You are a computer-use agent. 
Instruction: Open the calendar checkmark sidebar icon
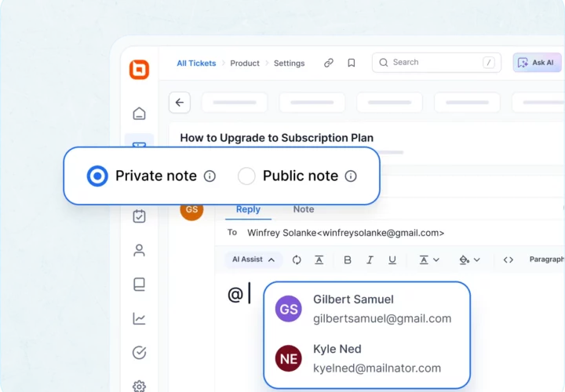(x=139, y=216)
